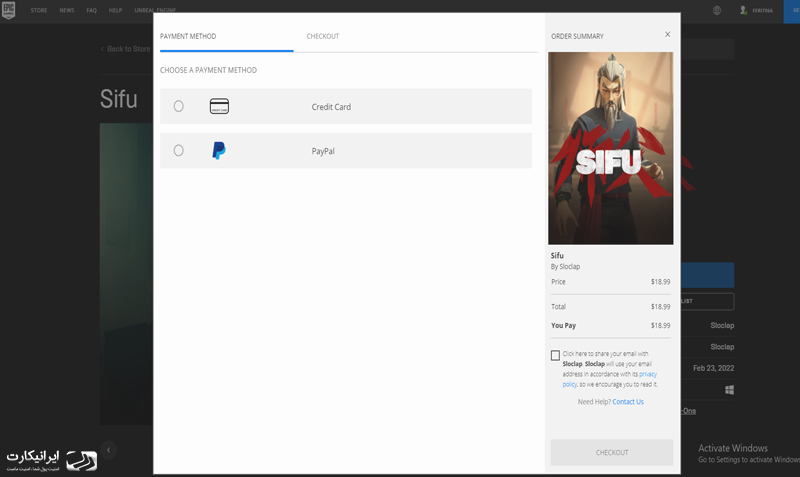Click the previous arrow under the game image
Viewport: 800px width, 477px height.
click(x=108, y=450)
